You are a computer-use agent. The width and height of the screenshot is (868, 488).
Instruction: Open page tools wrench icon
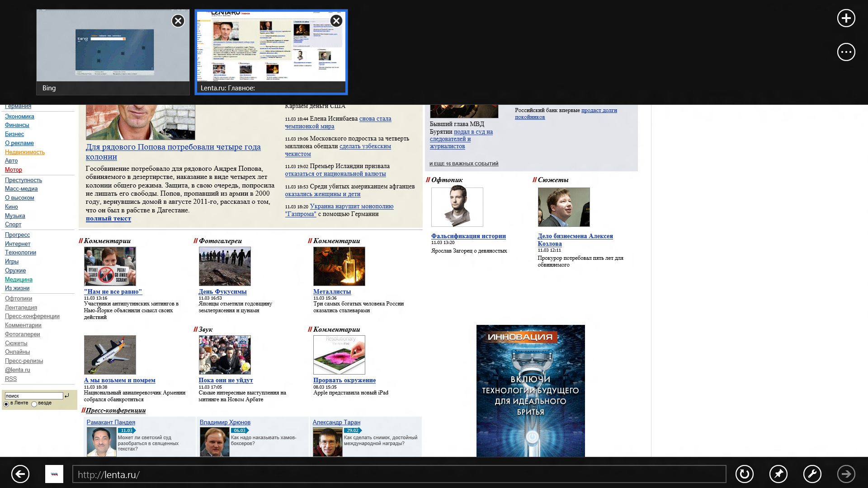[x=812, y=474]
